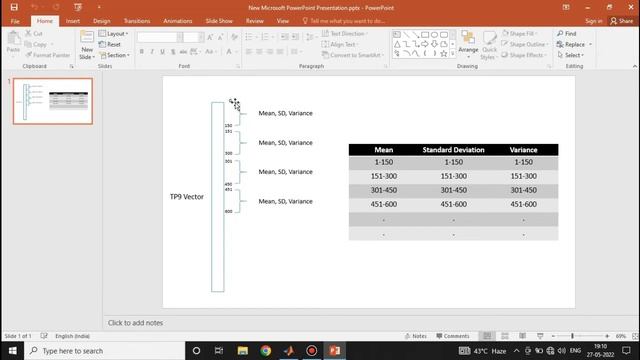
Task: Toggle Underline formatting
Action: click(x=162, y=52)
